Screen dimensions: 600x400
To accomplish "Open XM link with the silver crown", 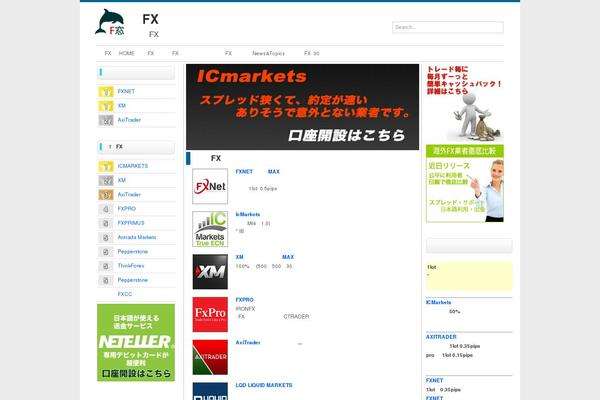I will click(121, 180).
